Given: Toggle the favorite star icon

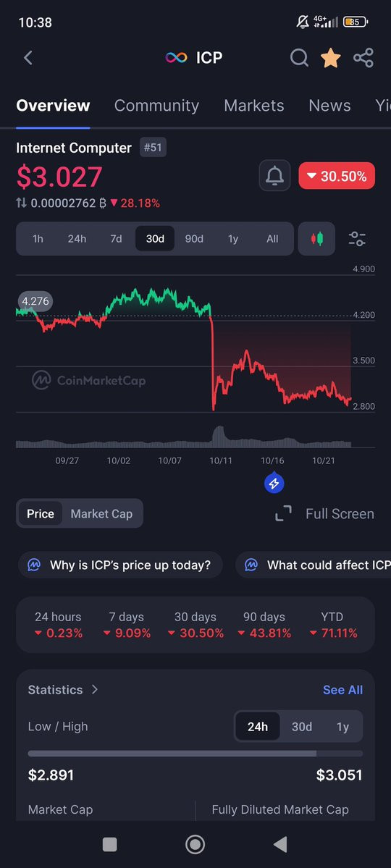Looking at the screenshot, I should click(x=331, y=58).
